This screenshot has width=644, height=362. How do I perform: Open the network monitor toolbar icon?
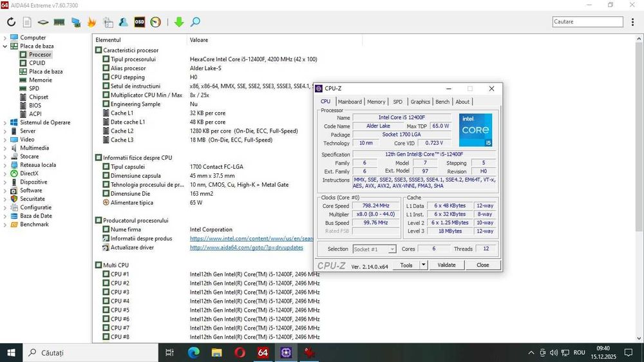click(x=75, y=22)
